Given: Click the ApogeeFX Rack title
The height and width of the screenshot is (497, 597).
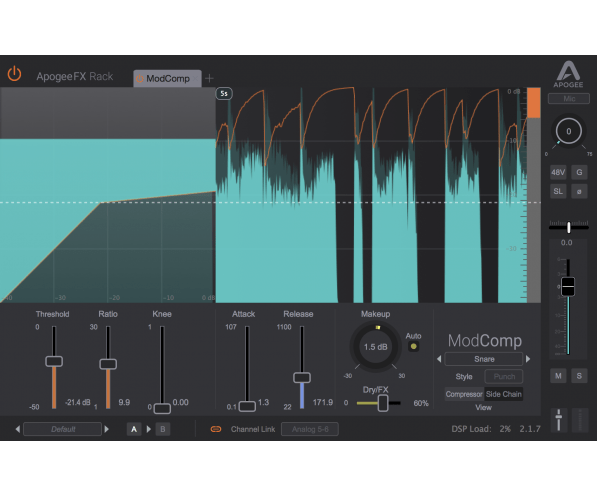Looking at the screenshot, I should [x=75, y=77].
